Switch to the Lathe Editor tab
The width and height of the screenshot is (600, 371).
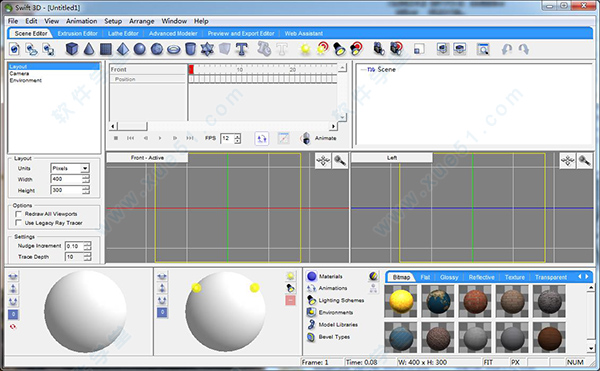click(x=123, y=34)
